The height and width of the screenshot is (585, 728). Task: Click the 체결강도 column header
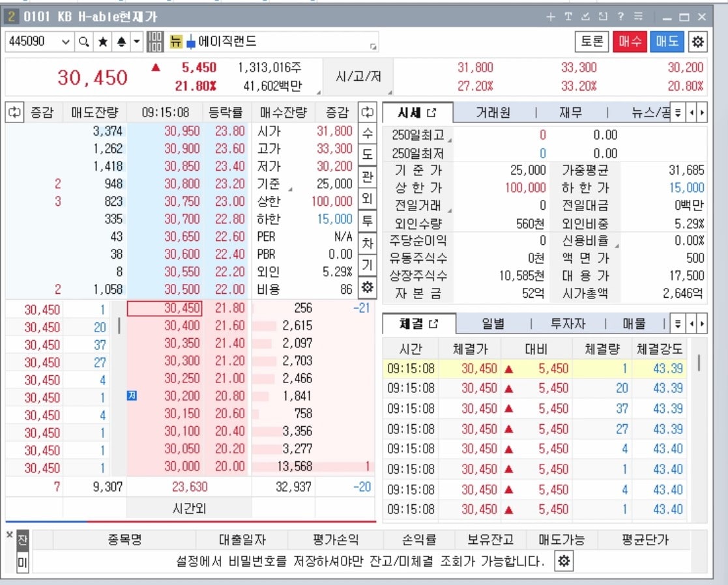coord(660,349)
